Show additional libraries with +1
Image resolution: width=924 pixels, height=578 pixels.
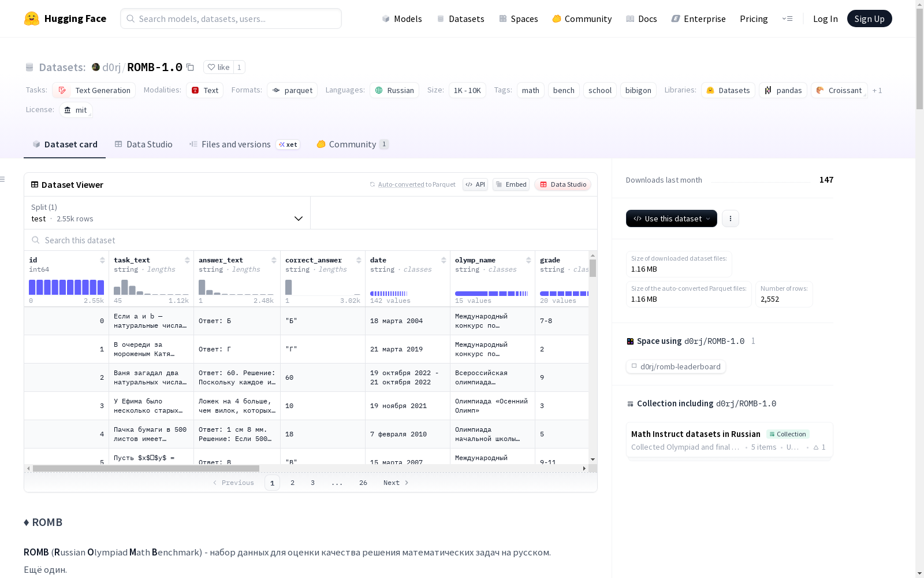pos(877,90)
